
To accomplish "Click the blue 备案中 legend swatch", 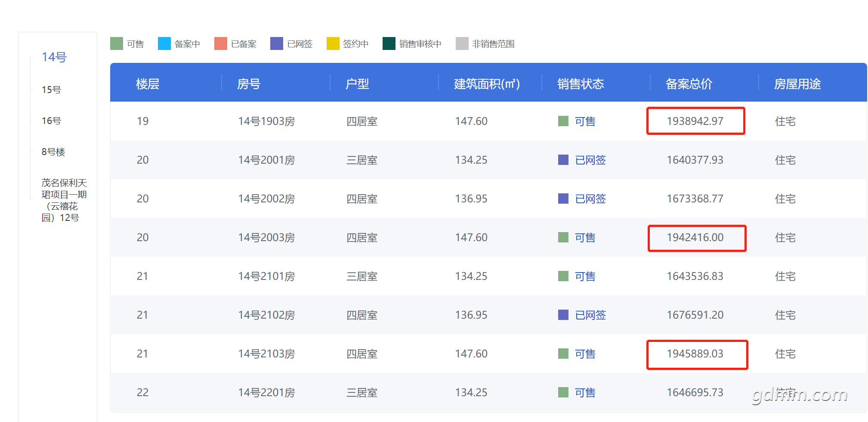I will point(164,43).
